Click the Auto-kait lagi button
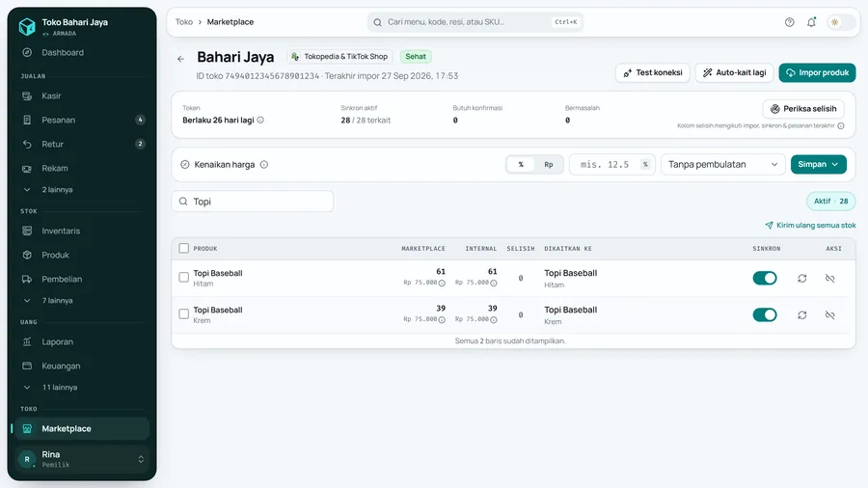The height and width of the screenshot is (488, 868). click(735, 72)
